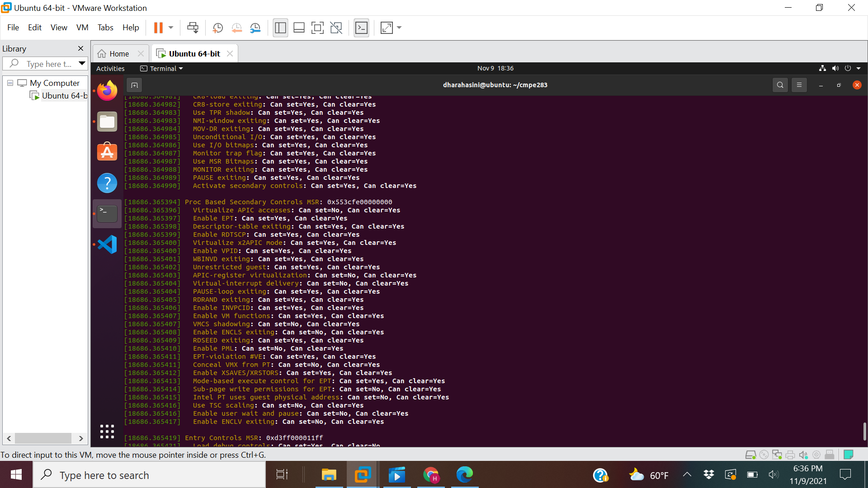Open Windows Task View

tap(282, 474)
